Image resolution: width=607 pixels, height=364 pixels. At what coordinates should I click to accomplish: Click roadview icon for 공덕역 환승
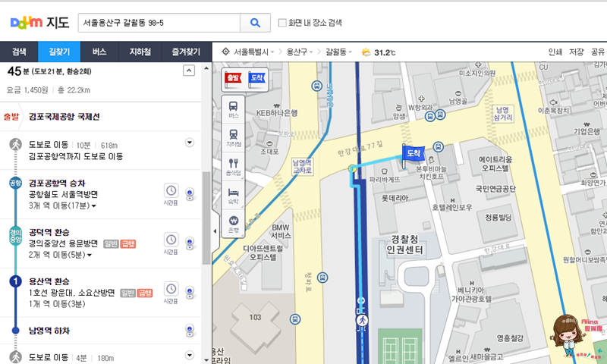tap(190, 243)
